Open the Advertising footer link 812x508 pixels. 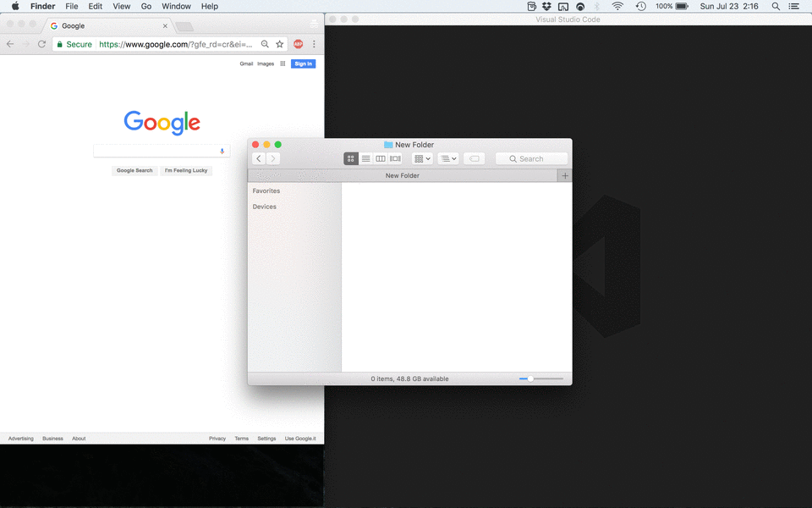(20, 439)
